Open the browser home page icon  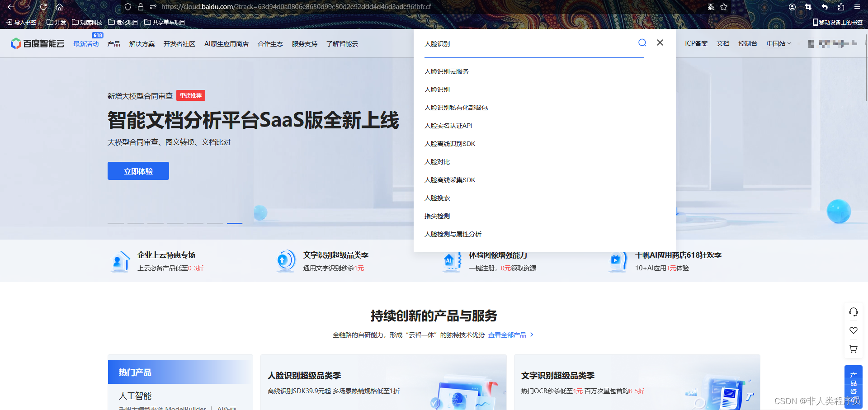tap(59, 7)
